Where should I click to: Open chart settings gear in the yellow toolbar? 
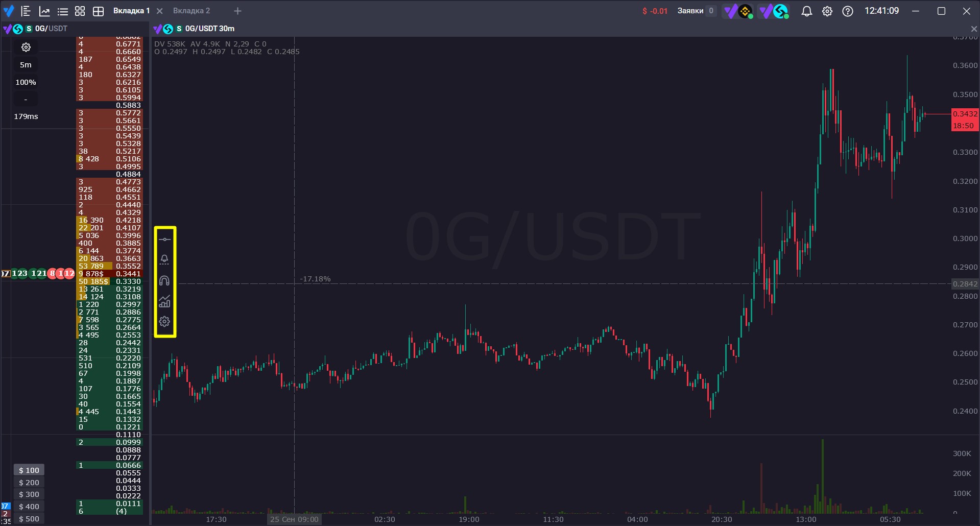click(164, 322)
